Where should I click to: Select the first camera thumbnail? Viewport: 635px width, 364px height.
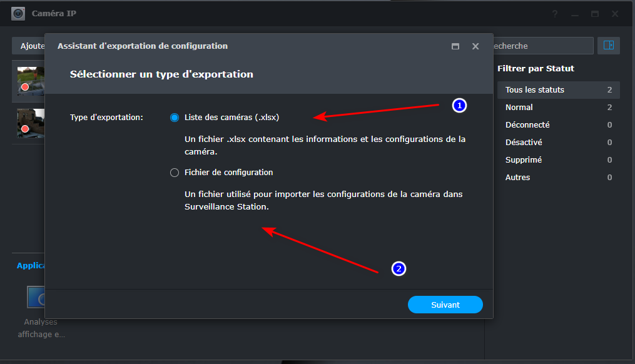[x=30, y=81]
